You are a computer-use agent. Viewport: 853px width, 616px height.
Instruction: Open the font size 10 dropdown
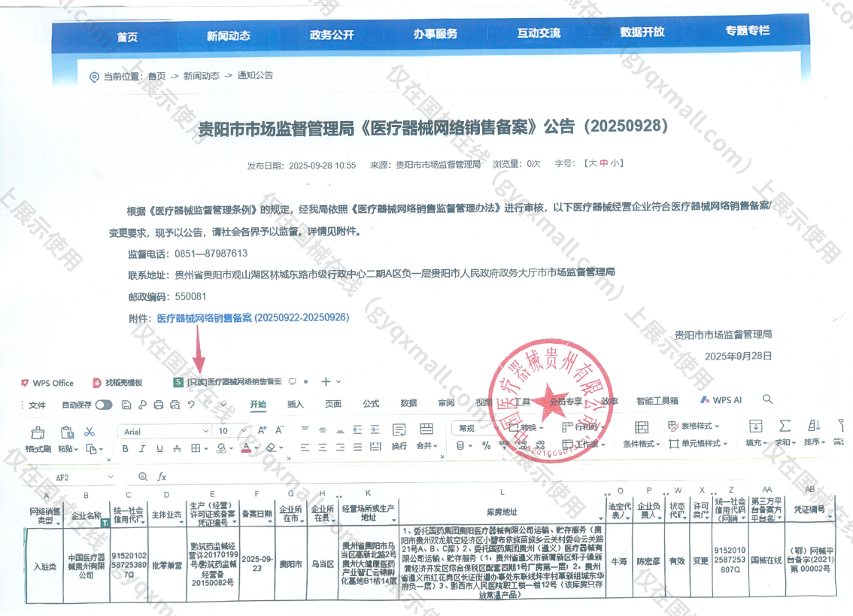pos(243,431)
